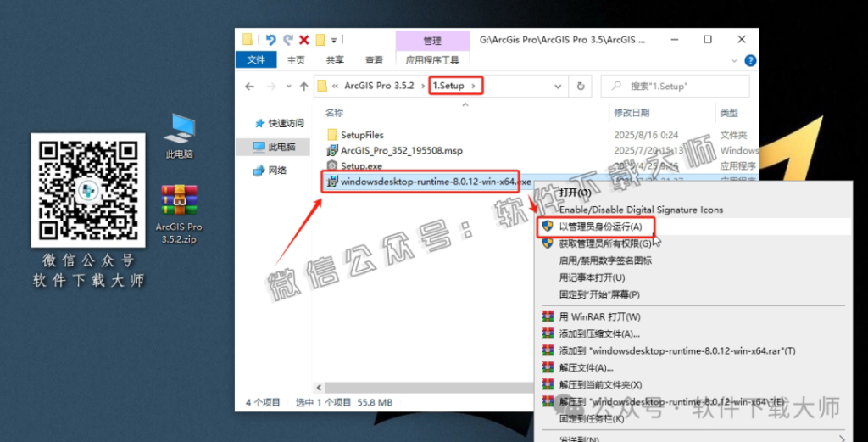Select the SetupFiles folder

362,135
